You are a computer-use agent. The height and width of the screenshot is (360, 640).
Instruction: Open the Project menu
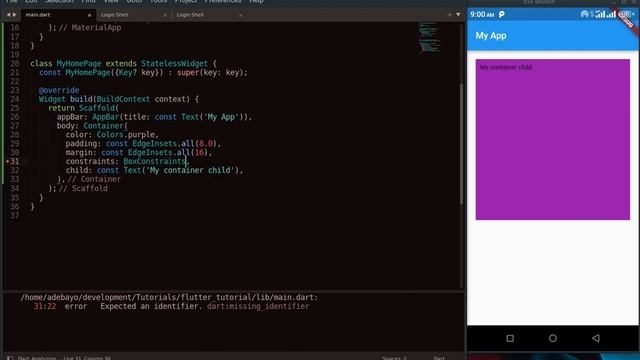point(186,2)
